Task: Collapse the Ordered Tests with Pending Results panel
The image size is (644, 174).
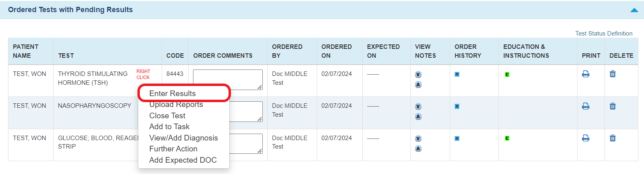Action: pos(634,10)
